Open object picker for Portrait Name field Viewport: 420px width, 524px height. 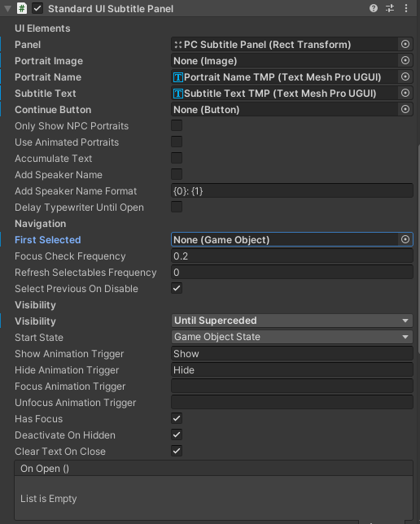click(x=405, y=76)
